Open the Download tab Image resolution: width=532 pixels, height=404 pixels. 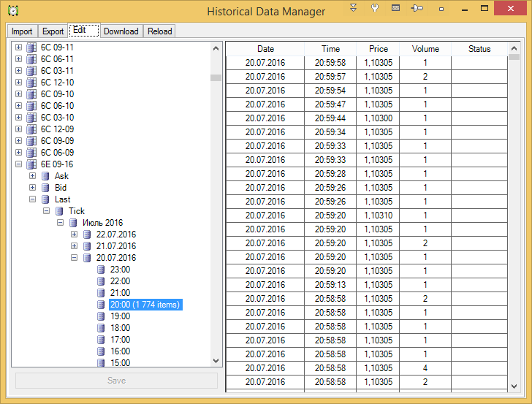(121, 31)
